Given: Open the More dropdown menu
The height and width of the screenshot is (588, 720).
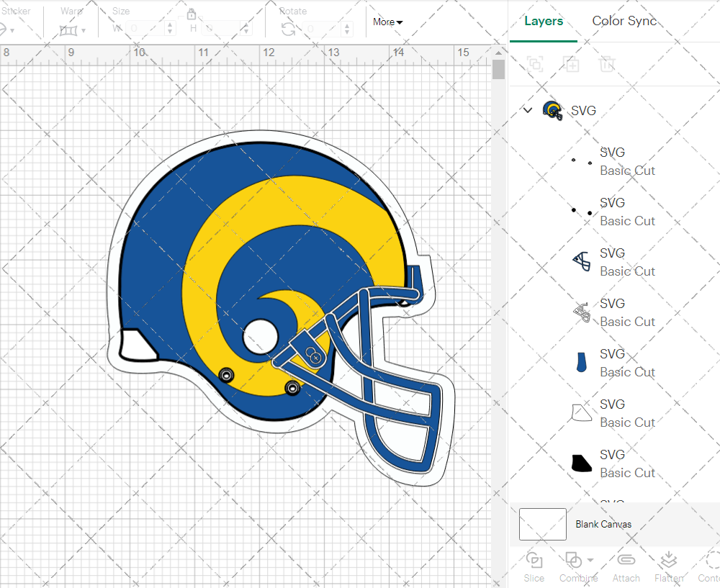Looking at the screenshot, I should (x=387, y=22).
